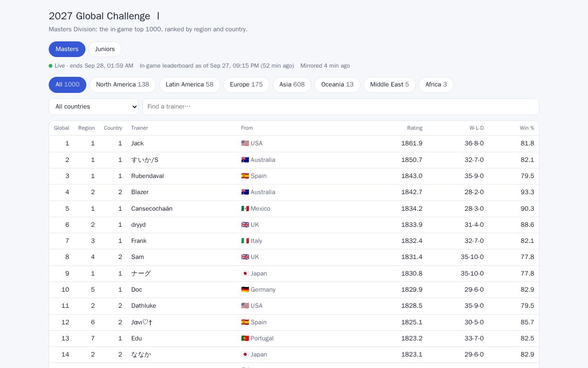This screenshot has height=368, width=588.
Task: Select trainer name Rubendaval
Action: [x=147, y=176]
